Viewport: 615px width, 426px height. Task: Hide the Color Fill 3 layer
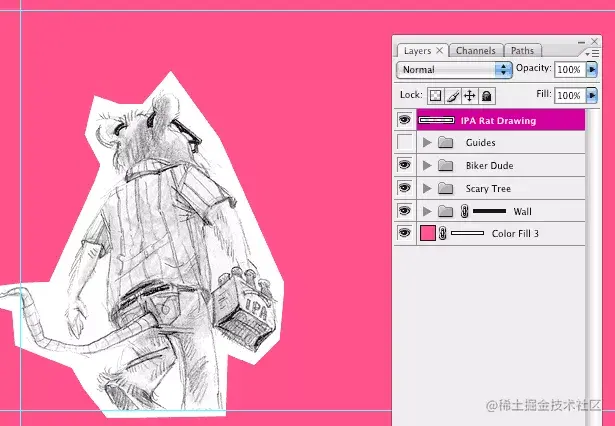pyautogui.click(x=404, y=233)
